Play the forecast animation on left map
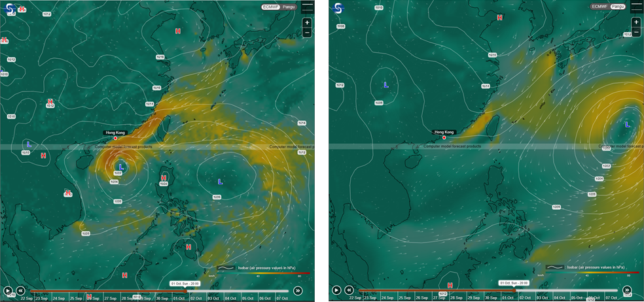 8,291
